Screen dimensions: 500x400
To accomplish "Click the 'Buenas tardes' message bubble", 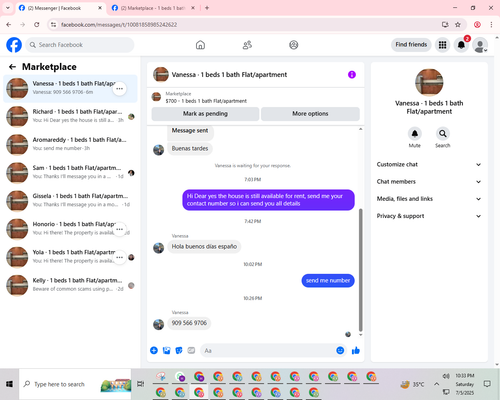I will click(190, 149).
